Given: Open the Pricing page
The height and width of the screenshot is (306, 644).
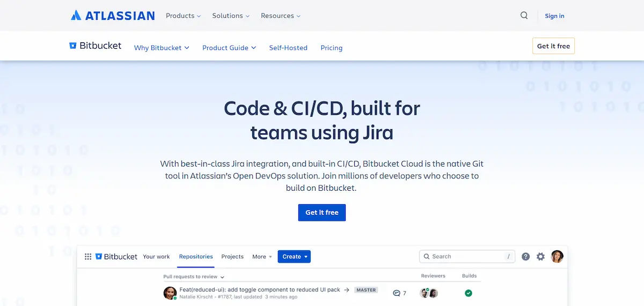Looking at the screenshot, I should pyautogui.click(x=332, y=48).
